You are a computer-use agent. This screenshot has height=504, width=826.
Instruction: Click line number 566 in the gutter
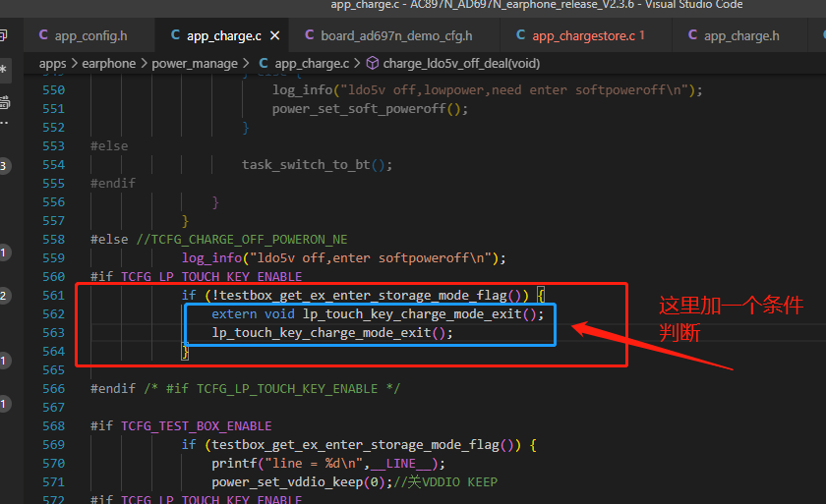coord(54,389)
